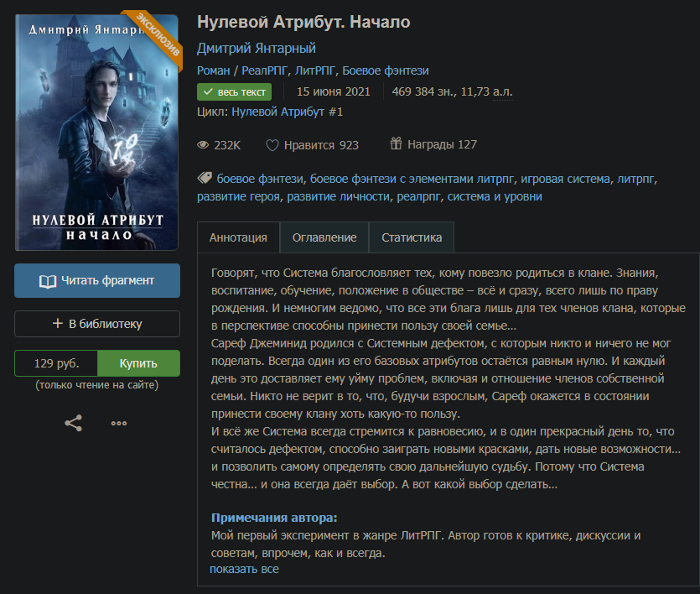
Task: Switch to the Оглавление tab
Action: [324, 237]
